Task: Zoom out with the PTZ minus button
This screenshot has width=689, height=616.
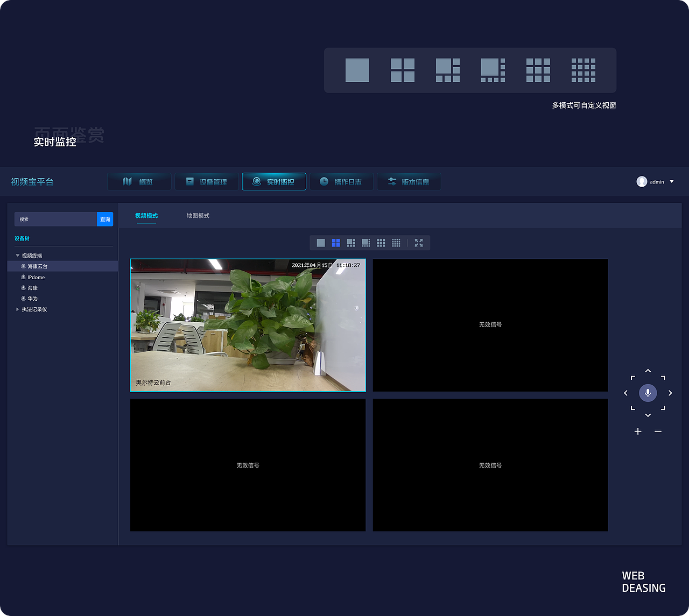Action: (x=658, y=431)
